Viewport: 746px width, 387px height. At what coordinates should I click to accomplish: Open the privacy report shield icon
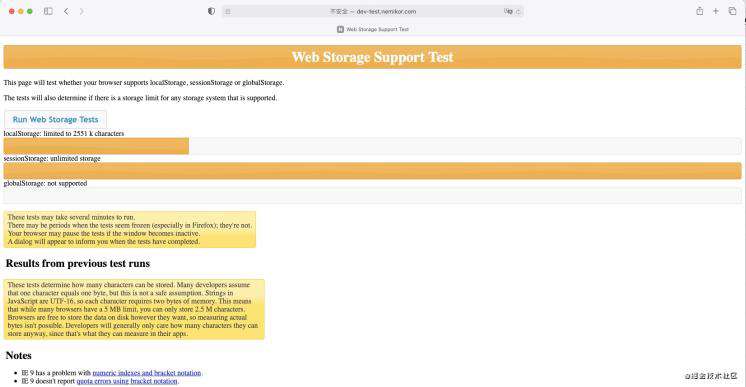point(211,11)
